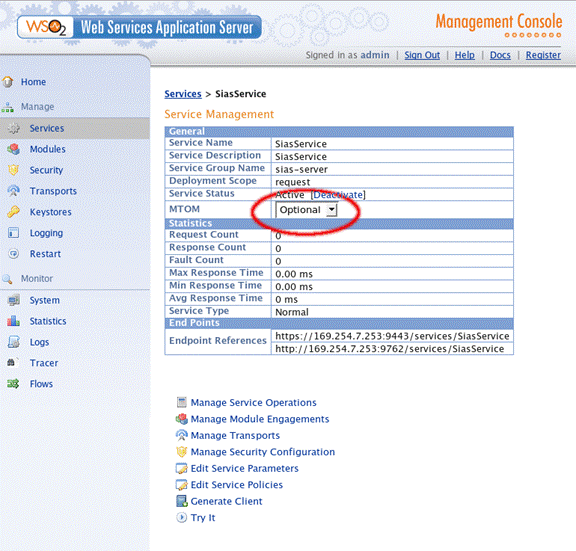
Task: Open Transports in the sidebar menu
Action: (53, 191)
